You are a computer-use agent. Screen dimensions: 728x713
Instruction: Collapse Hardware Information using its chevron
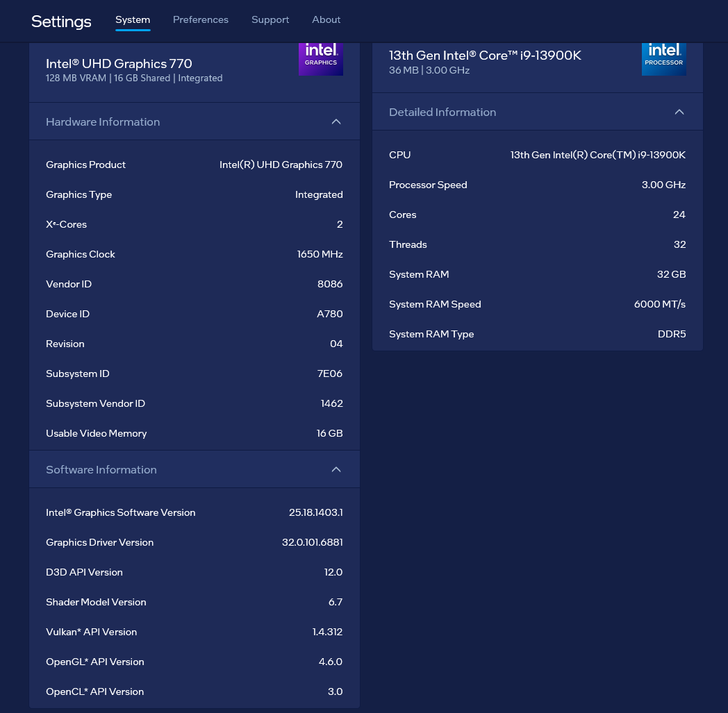pos(336,121)
